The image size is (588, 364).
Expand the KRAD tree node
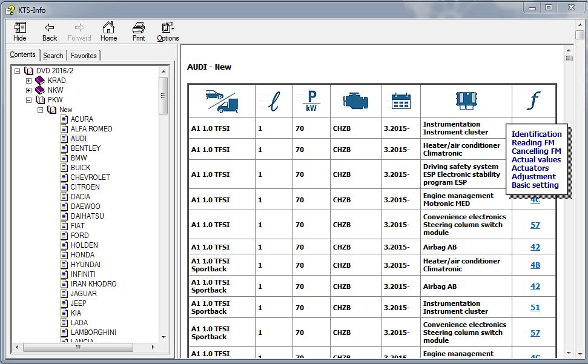(x=28, y=81)
